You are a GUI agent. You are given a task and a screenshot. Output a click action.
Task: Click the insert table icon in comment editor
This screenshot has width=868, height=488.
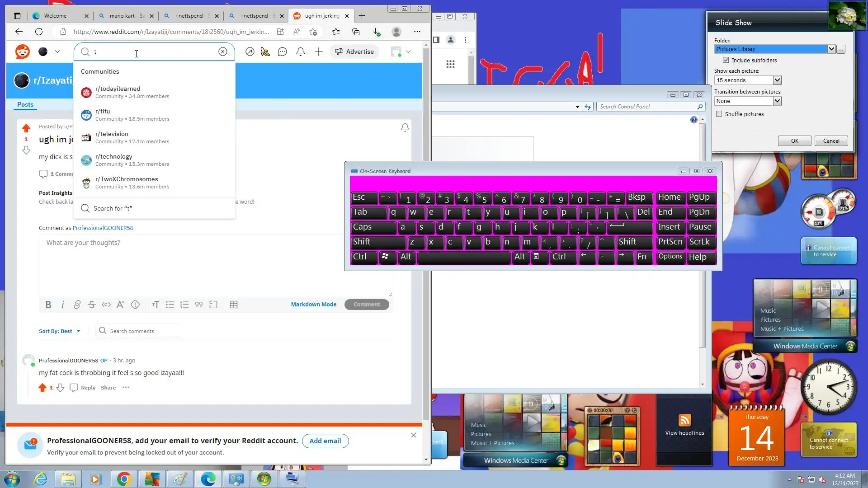point(234,305)
